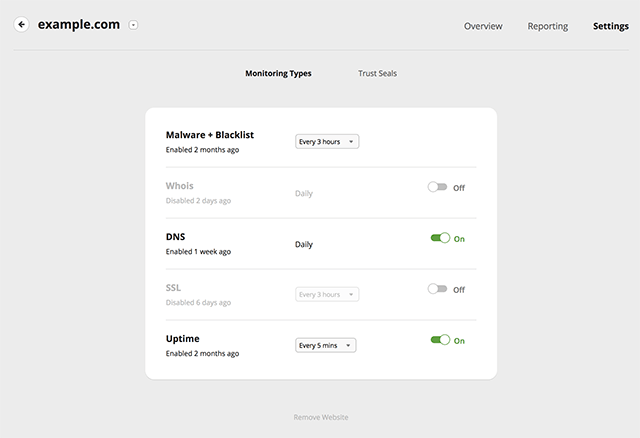Switch to Trust Seals section
Image resolution: width=640 pixels, height=438 pixels.
coord(377,73)
